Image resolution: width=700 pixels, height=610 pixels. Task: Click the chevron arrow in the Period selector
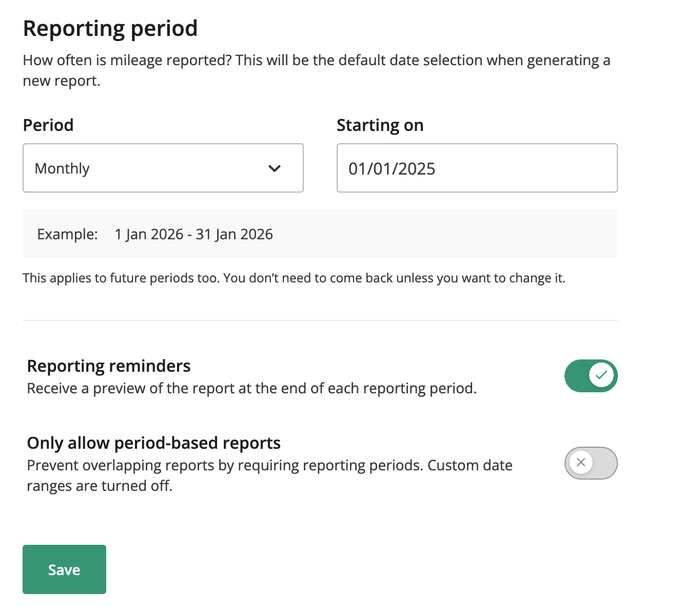point(275,168)
